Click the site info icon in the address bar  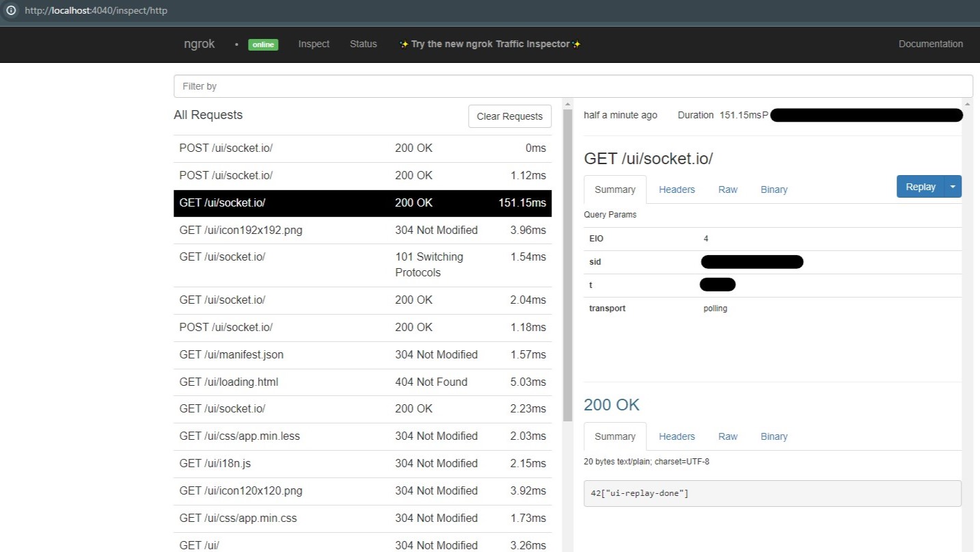click(x=10, y=10)
